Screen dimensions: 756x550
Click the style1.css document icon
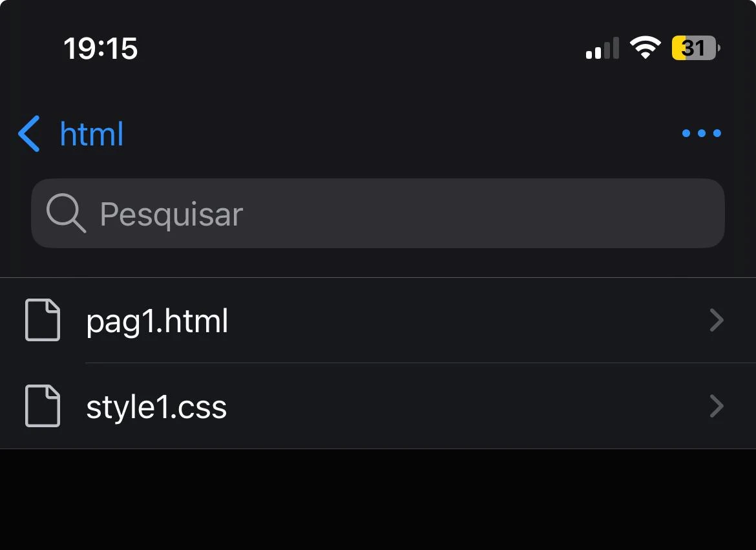point(43,406)
